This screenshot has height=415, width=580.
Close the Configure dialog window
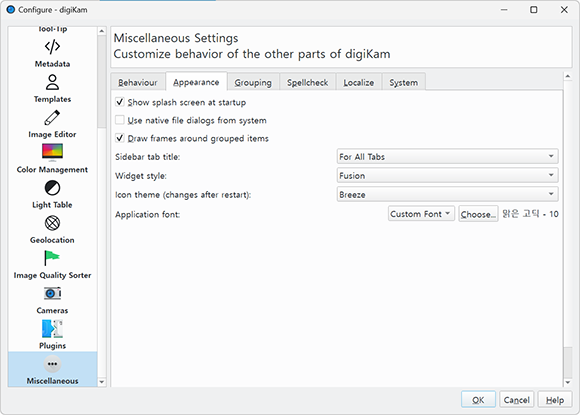coord(564,10)
